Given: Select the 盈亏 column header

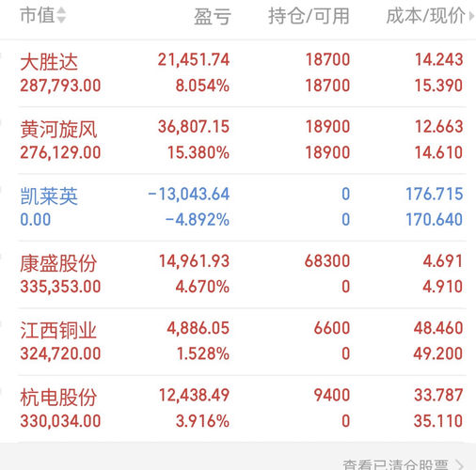Looking at the screenshot, I should tap(213, 16).
